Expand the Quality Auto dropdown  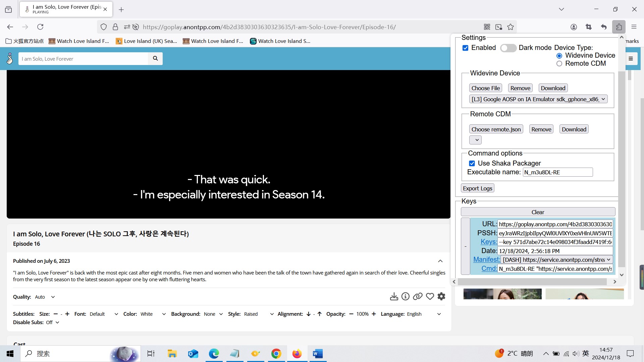click(45, 297)
